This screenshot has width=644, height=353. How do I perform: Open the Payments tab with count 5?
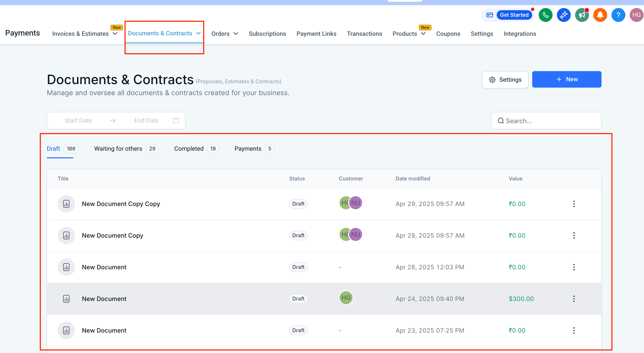[x=248, y=149]
